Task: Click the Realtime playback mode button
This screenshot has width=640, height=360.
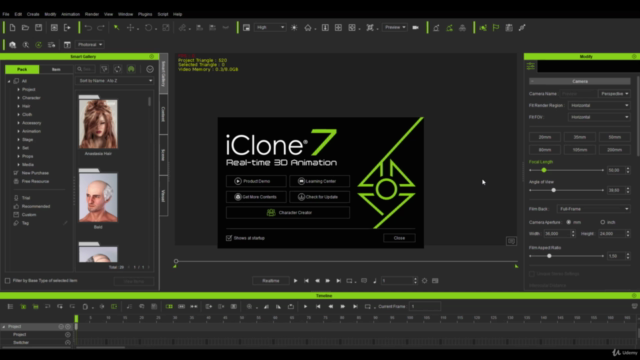Action: 271,281
